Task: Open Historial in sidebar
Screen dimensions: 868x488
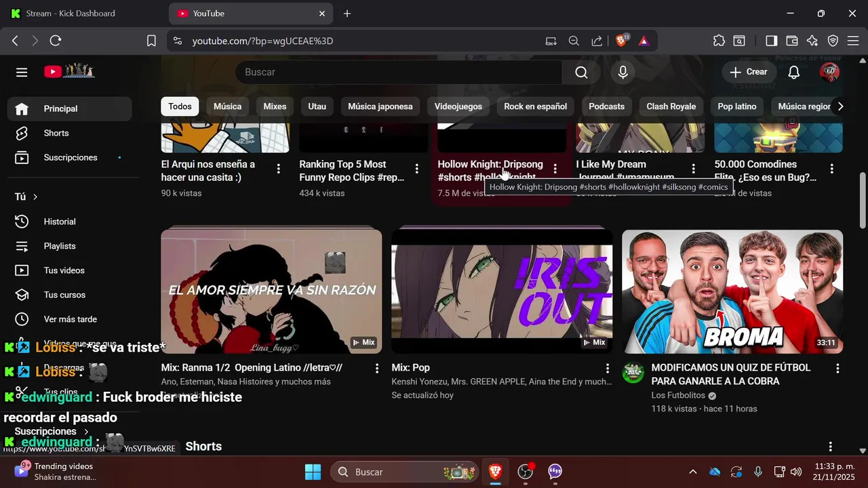Action: pos(69,222)
